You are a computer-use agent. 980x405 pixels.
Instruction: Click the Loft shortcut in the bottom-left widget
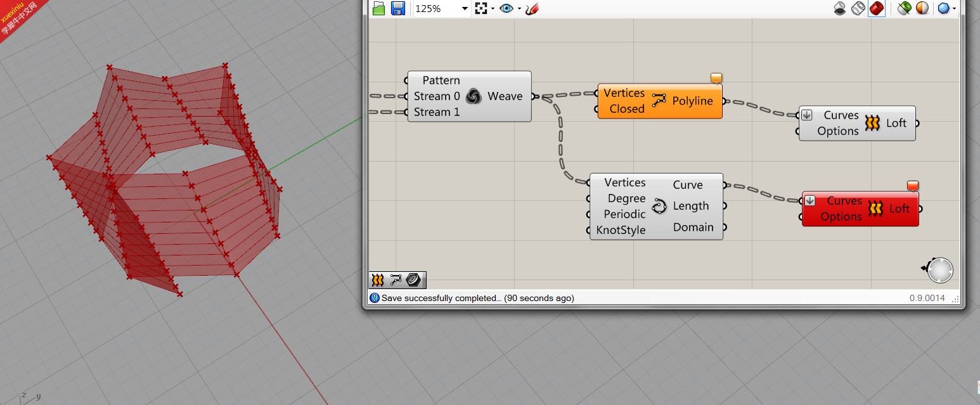coord(378,280)
